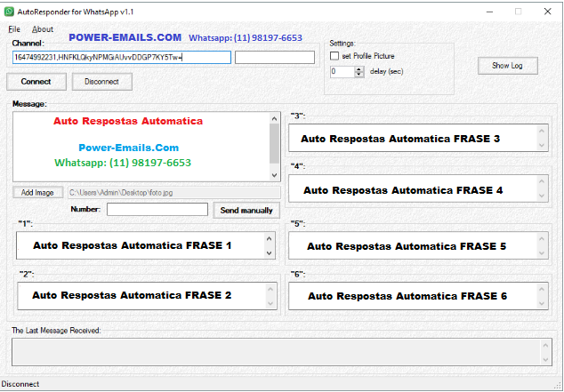Enable set Profile Picture checkbox
This screenshot has width=564, height=392.
tap(334, 56)
